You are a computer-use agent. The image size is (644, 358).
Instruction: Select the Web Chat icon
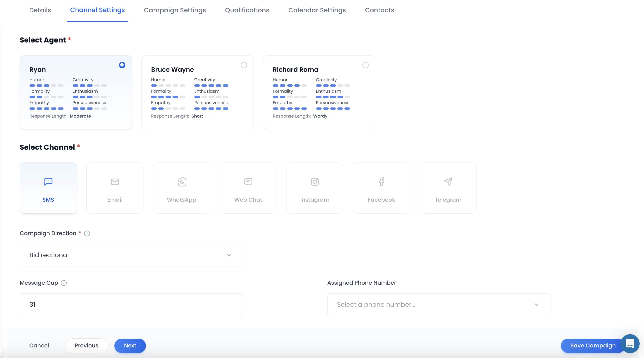[x=248, y=182]
